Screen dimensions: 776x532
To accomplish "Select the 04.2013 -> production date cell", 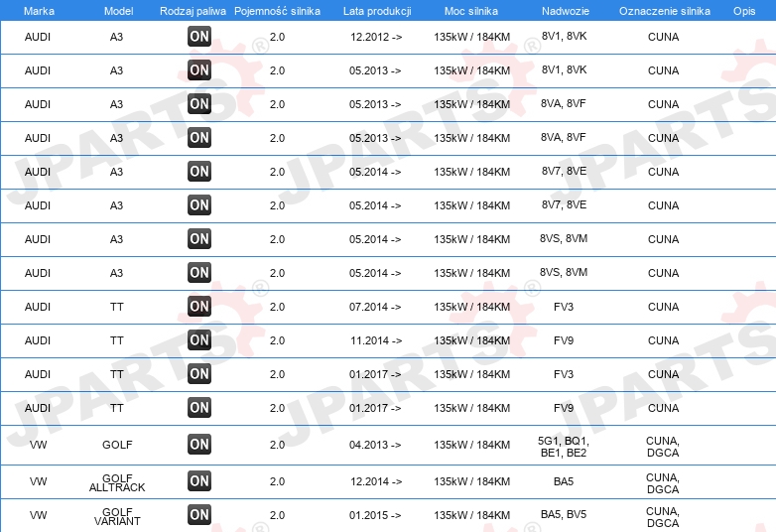I will (375, 445).
